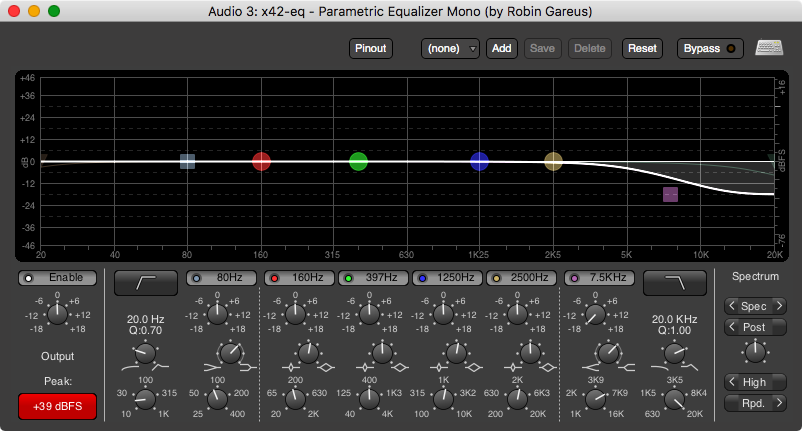The height and width of the screenshot is (431, 802).
Task: Open the Post spectrum position selector
Action: click(756, 327)
